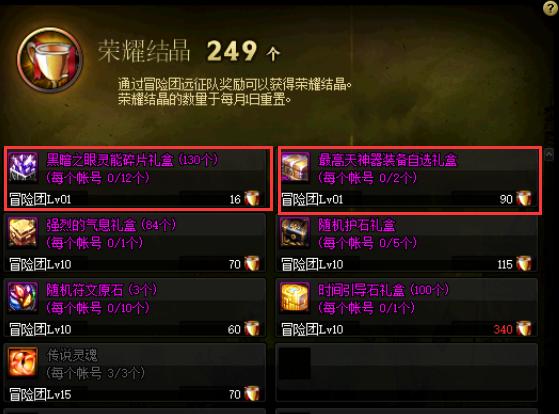Choose the yellow 时间引导石礼盒 icon
559x414 pixels.
(x=295, y=297)
